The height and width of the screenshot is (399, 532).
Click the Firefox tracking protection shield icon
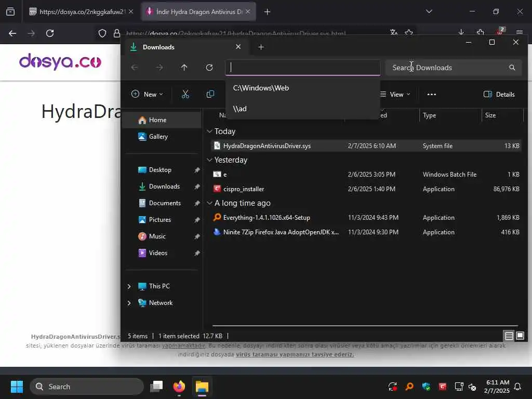pyautogui.click(x=102, y=33)
